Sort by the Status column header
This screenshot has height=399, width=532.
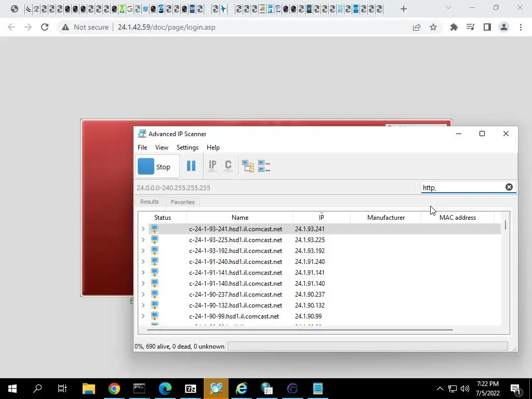click(163, 218)
